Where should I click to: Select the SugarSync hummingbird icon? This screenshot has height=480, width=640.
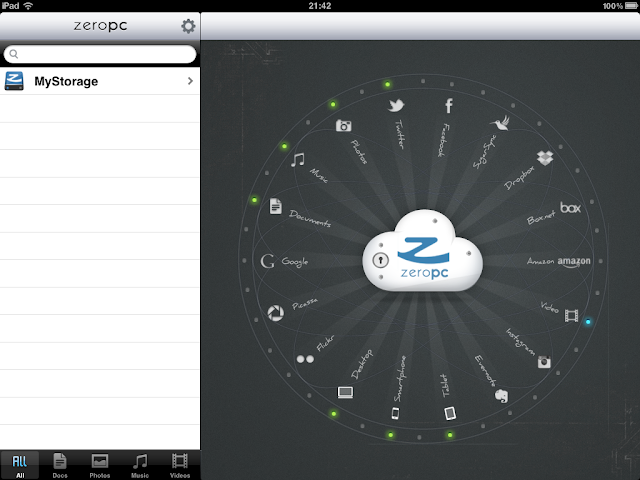click(501, 123)
